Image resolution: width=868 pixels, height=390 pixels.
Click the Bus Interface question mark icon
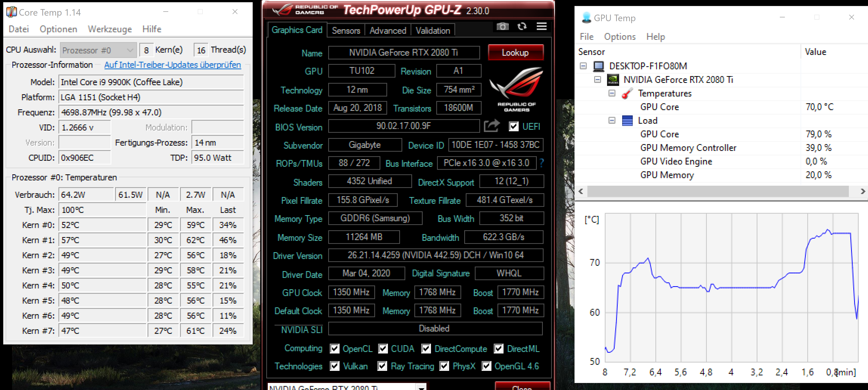pos(542,163)
